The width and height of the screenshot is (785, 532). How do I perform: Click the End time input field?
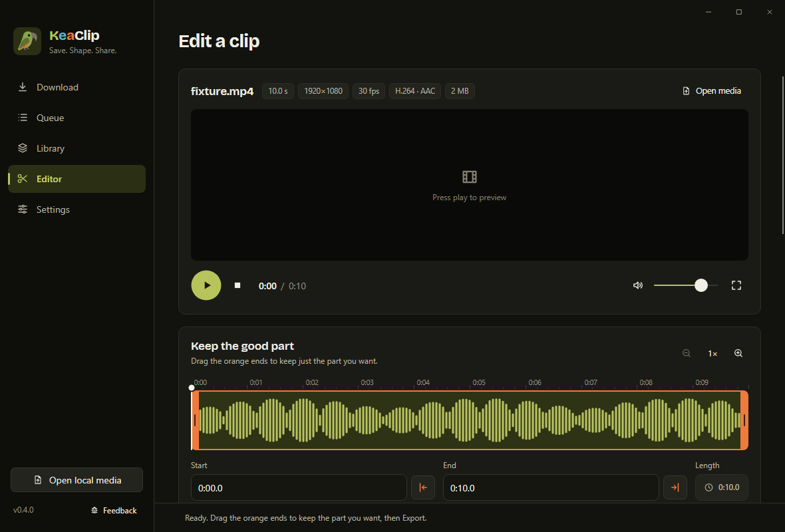pyautogui.click(x=551, y=487)
